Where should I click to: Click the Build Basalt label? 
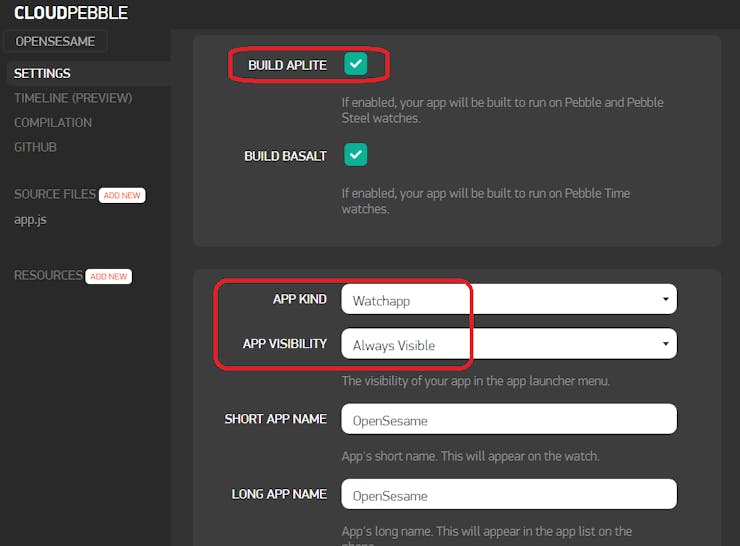[286, 156]
